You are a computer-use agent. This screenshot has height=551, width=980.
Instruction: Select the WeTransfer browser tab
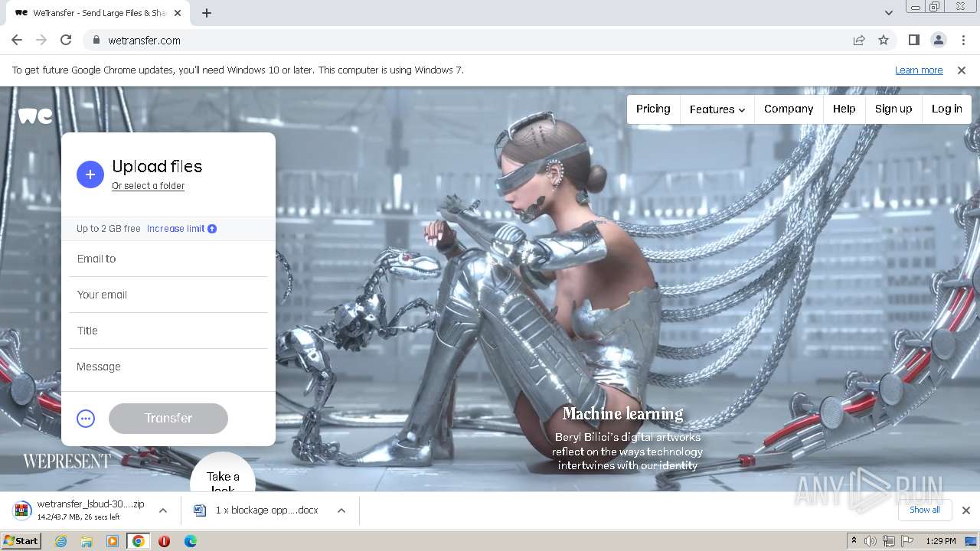(97, 13)
